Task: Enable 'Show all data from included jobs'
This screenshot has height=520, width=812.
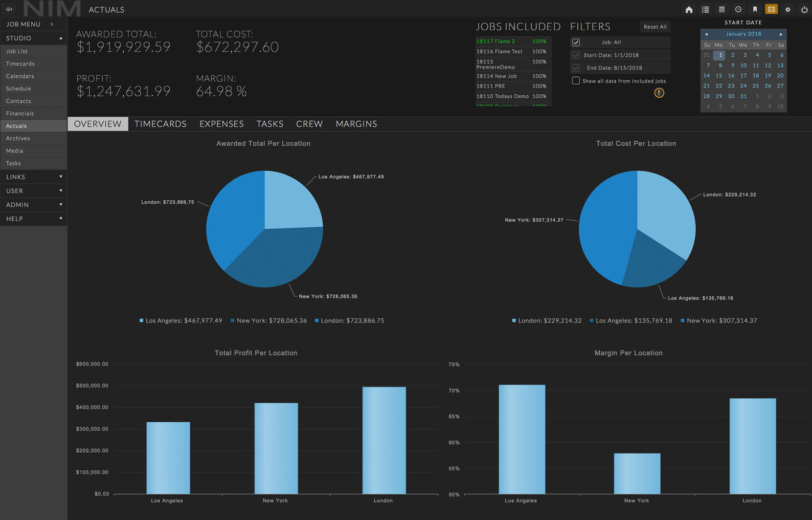Action: [x=576, y=80]
